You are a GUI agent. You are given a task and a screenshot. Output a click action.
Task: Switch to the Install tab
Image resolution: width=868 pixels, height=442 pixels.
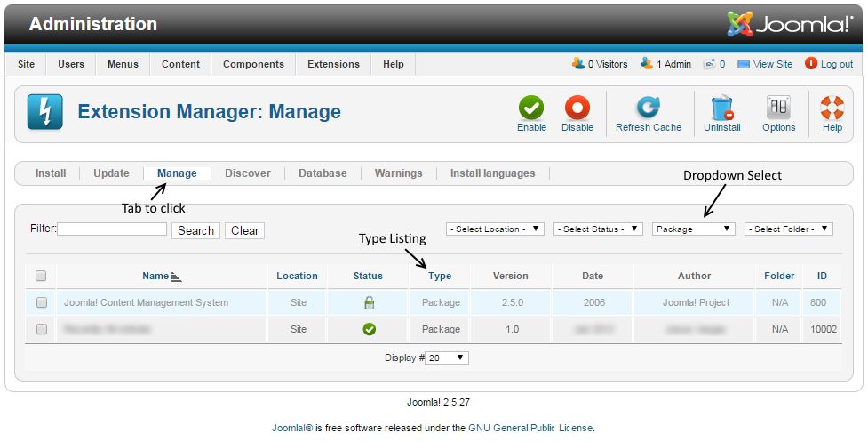[x=51, y=173]
